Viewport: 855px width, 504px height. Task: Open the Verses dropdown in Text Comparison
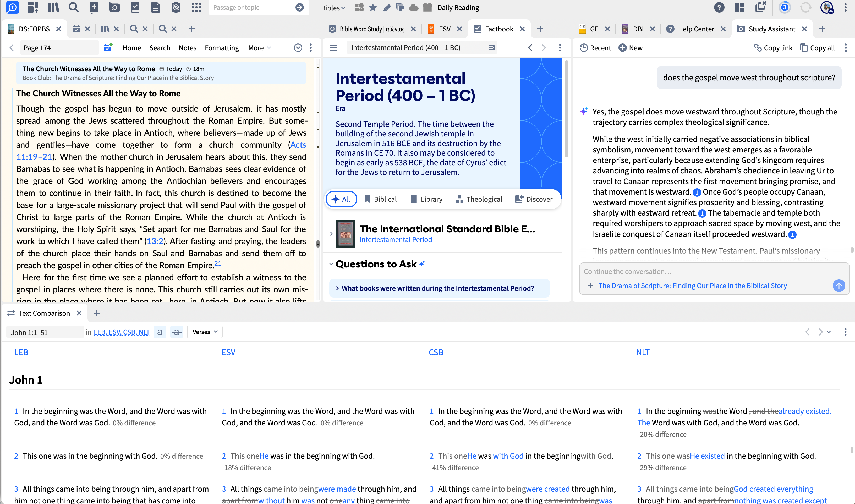(x=205, y=332)
